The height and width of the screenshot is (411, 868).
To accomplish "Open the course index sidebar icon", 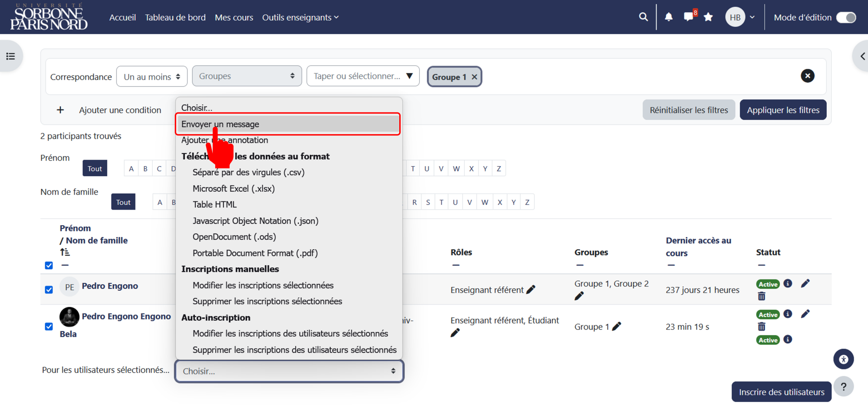I will coord(10,56).
